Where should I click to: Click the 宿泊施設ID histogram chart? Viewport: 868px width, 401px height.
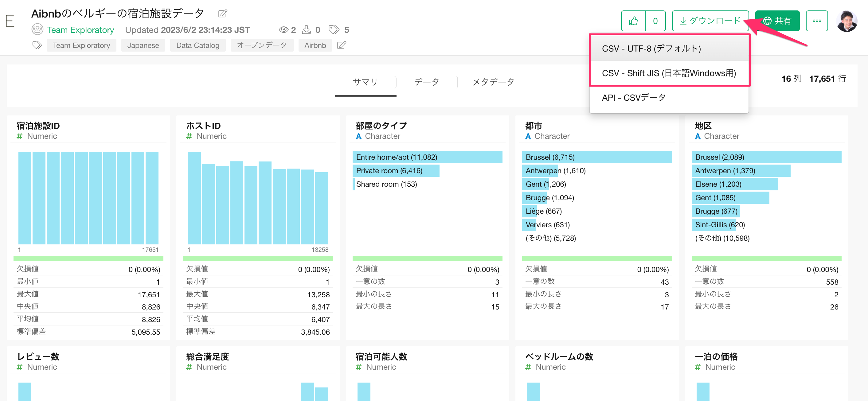[x=88, y=198]
